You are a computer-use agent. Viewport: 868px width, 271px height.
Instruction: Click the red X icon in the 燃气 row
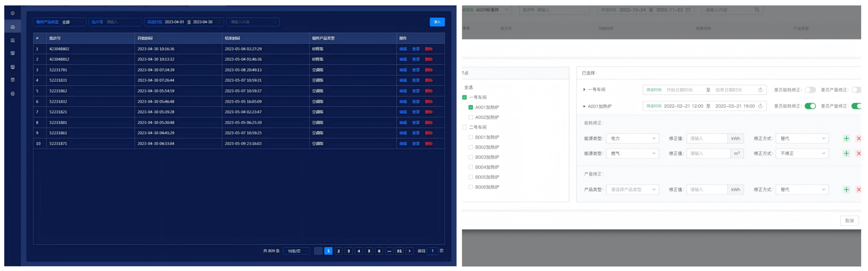pos(859,153)
